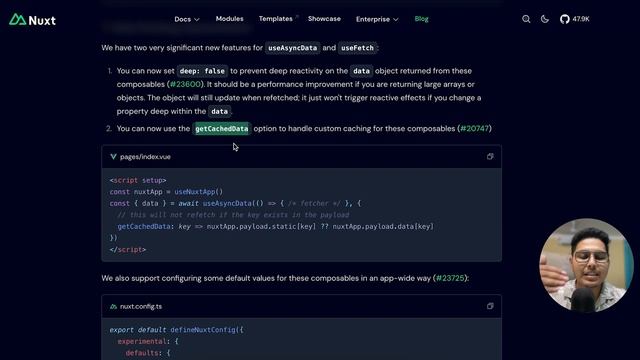Click the pages/index.vue file name
640x360 pixels.
(x=145, y=157)
